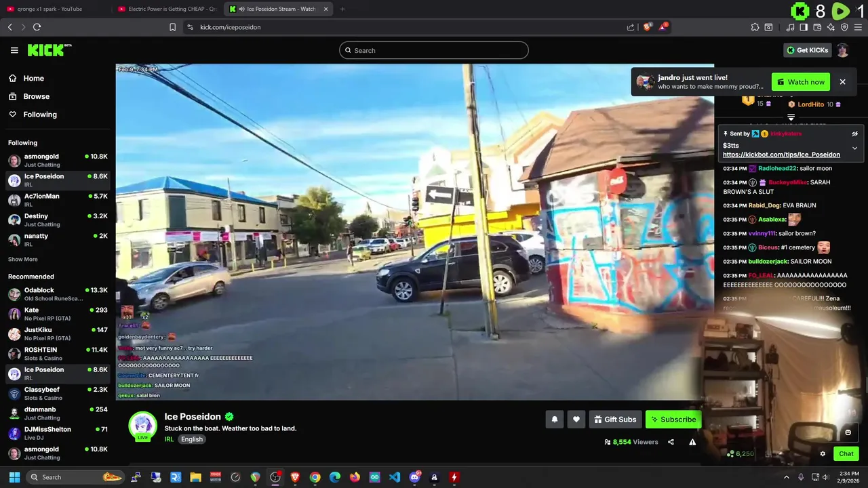Collapse pinned message chevron

coord(854,148)
